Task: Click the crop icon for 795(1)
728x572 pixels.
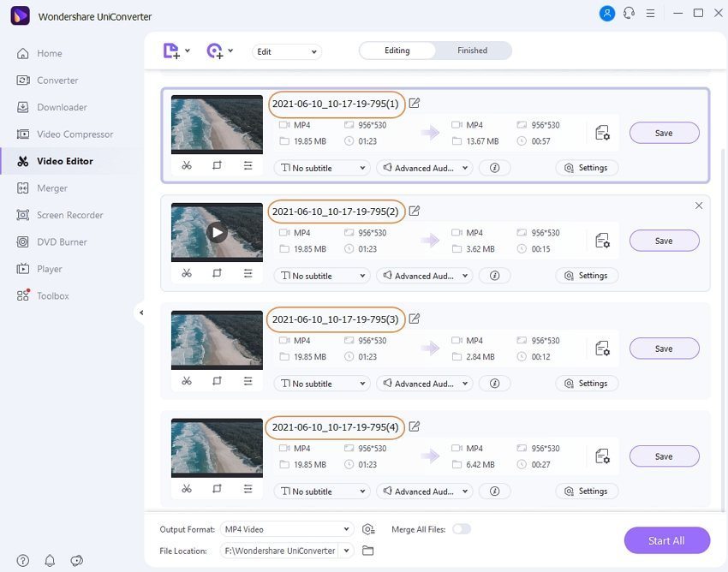Action: coord(217,165)
